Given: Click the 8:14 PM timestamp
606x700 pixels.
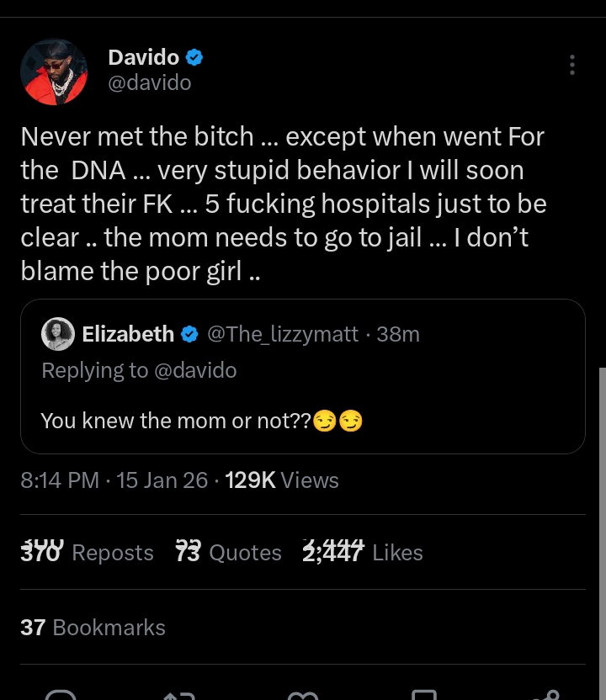Looking at the screenshot, I should pyautogui.click(x=60, y=480).
